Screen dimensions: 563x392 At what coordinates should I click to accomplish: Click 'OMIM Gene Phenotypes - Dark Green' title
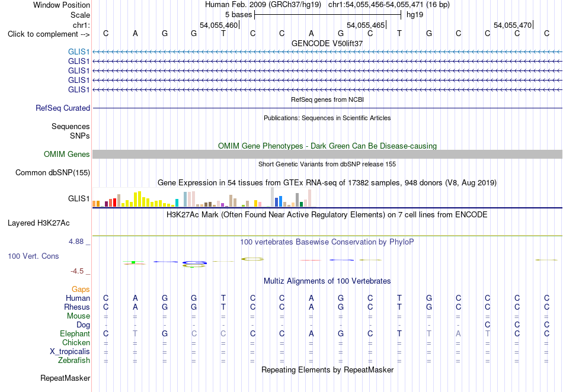[327, 146]
